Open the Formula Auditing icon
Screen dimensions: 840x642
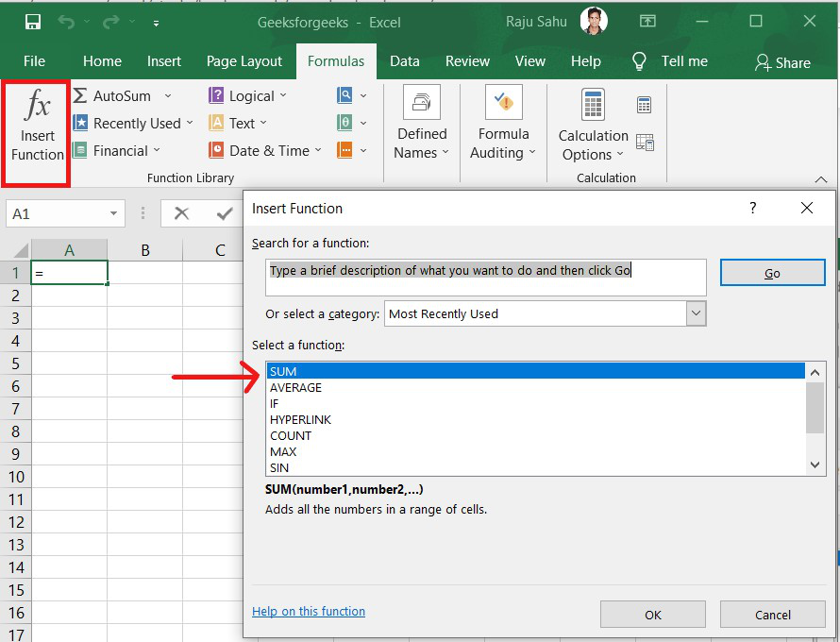[x=504, y=102]
